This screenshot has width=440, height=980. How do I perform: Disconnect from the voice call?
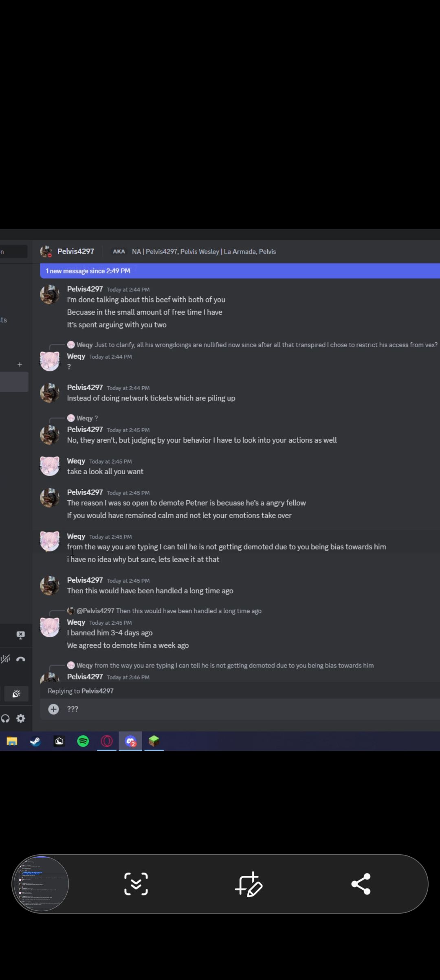pos(21,659)
